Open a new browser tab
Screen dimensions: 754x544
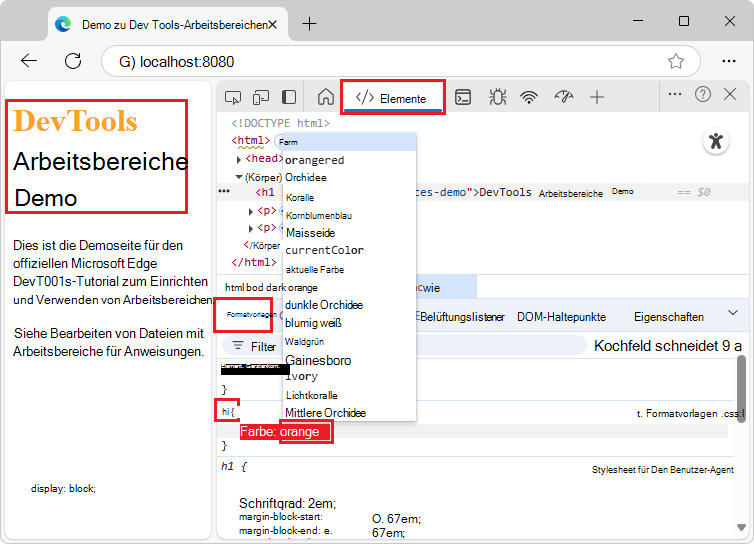coord(309,23)
